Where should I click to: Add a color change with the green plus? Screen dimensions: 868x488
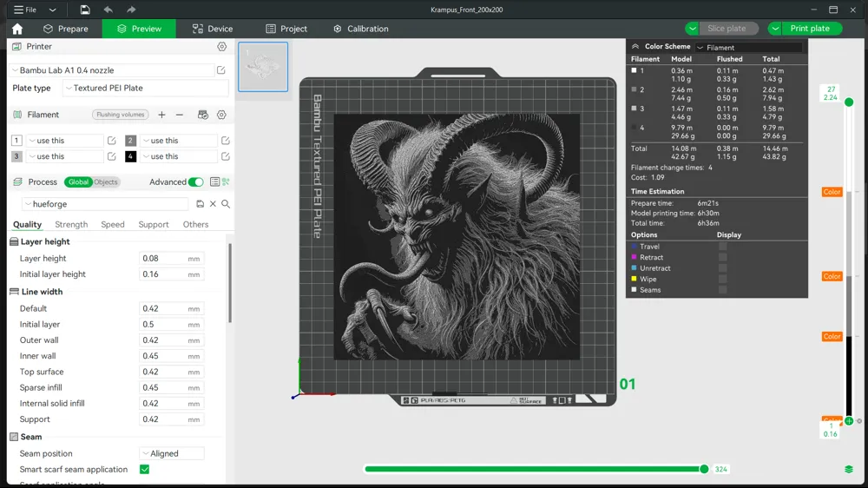click(849, 421)
